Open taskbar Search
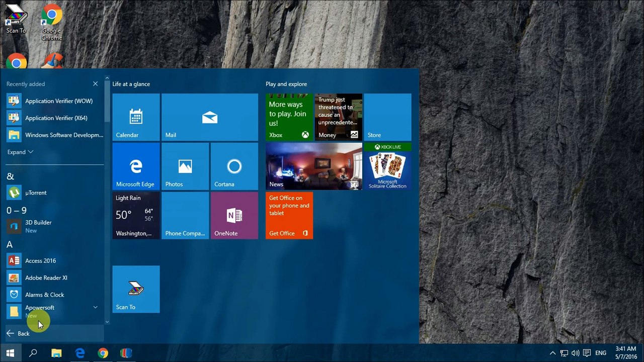The image size is (644, 362). point(33,353)
